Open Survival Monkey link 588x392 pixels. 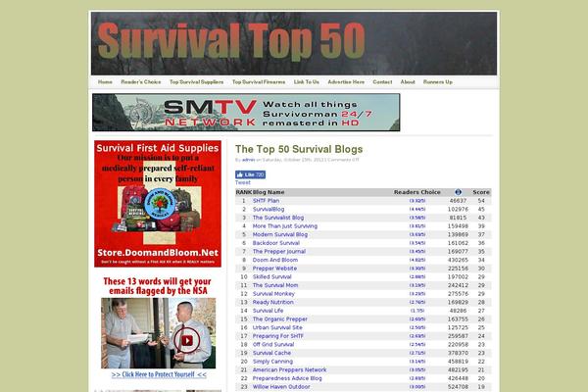[273, 294]
